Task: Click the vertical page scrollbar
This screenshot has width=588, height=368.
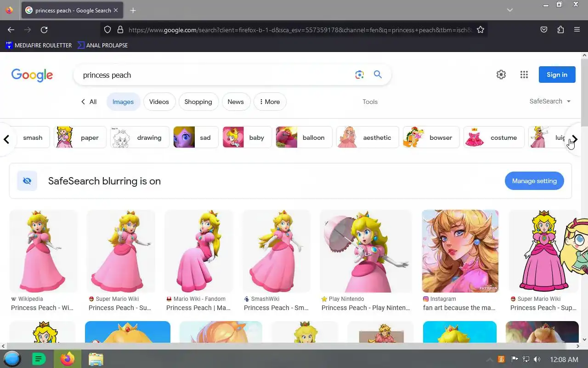Action: pyautogui.click(x=584, y=92)
